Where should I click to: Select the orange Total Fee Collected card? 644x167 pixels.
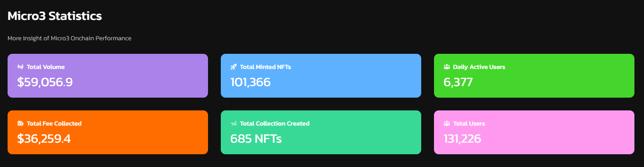click(108, 132)
